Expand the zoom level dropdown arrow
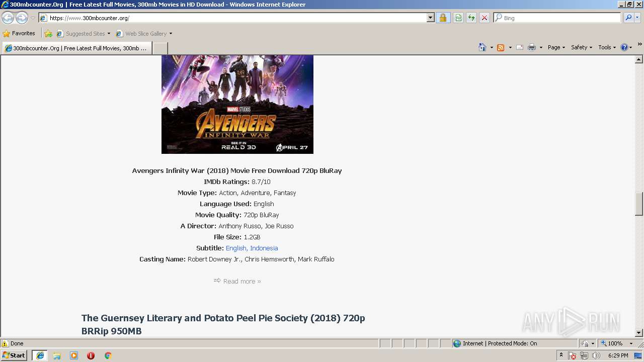 (x=631, y=343)
